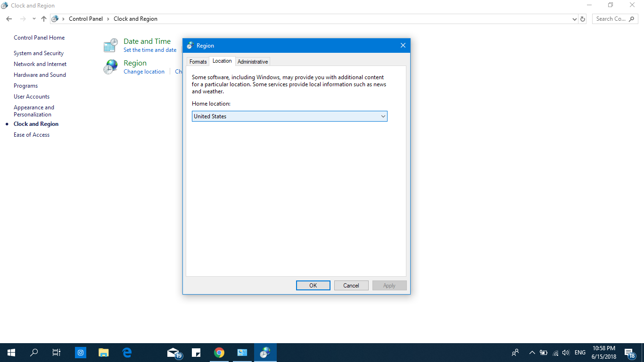644x362 pixels.
Task: Select the Location tab
Action: (222, 61)
